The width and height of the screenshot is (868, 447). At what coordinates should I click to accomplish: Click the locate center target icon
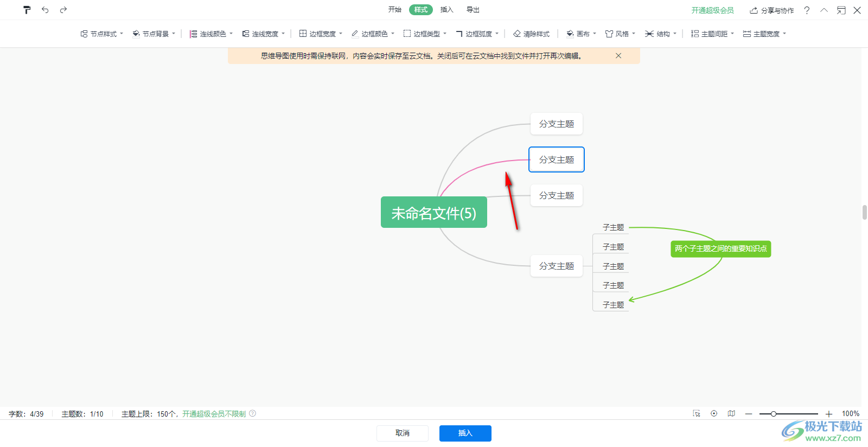click(714, 413)
